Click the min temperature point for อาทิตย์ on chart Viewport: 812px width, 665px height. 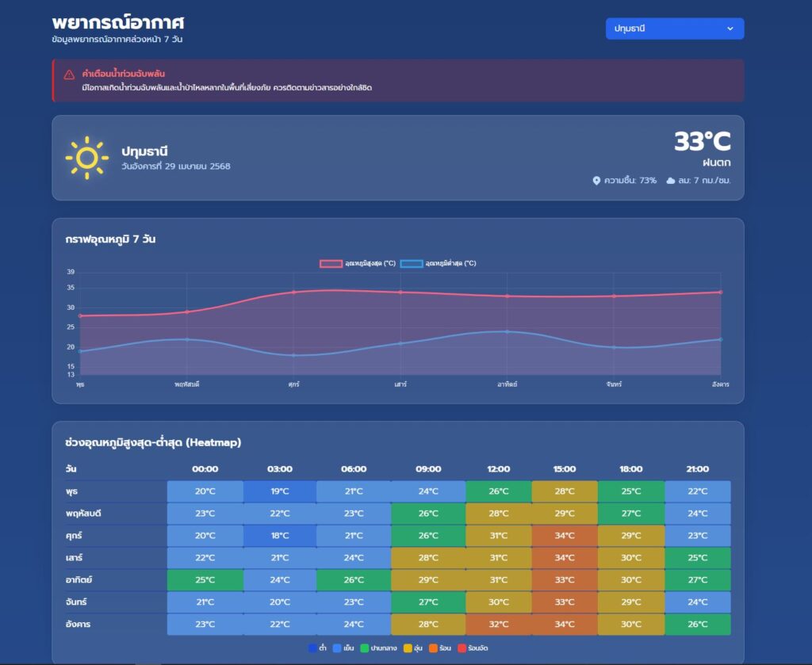pos(507,331)
